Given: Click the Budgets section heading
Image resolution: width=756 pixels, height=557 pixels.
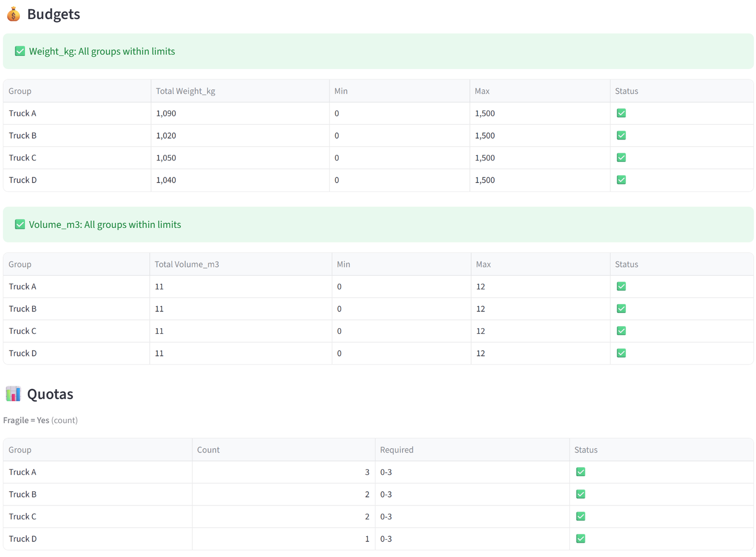Looking at the screenshot, I should click(53, 14).
